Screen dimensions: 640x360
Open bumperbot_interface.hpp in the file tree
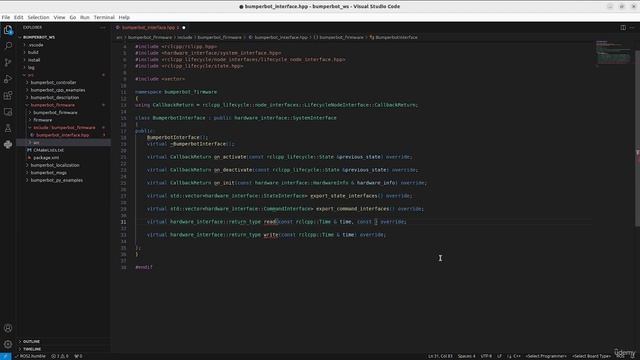62,135
